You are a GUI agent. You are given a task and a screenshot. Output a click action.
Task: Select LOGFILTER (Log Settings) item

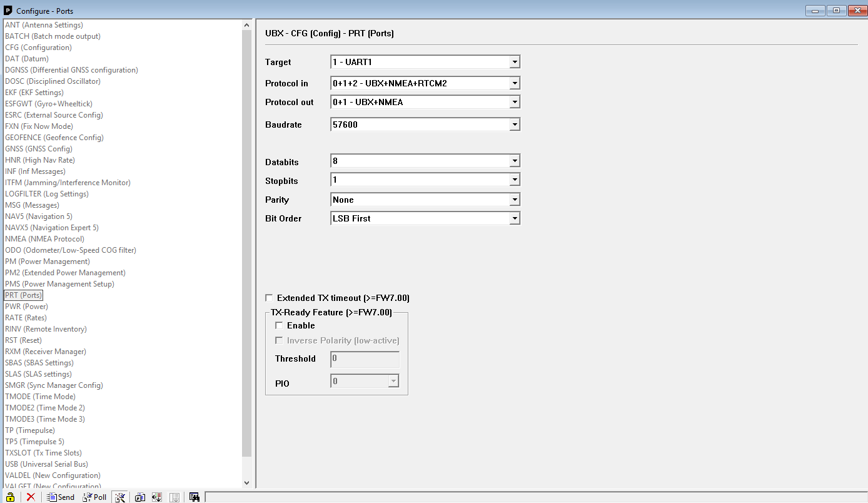[47, 194]
